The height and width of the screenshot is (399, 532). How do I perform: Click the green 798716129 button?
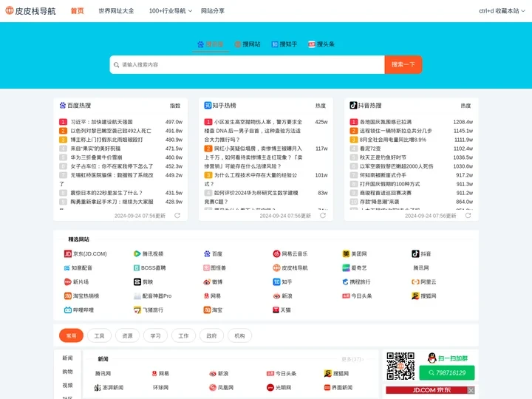[x=447, y=373]
